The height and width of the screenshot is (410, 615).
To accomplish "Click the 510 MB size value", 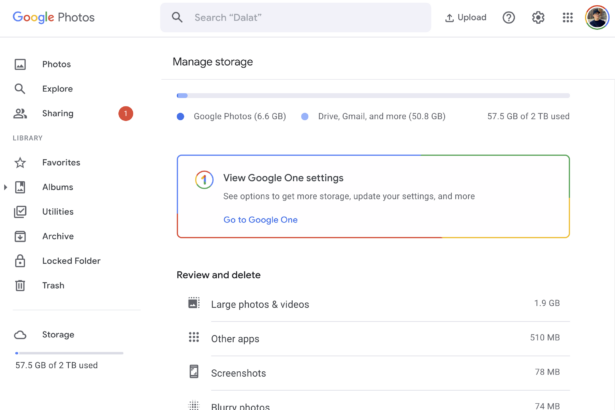I will tap(545, 337).
